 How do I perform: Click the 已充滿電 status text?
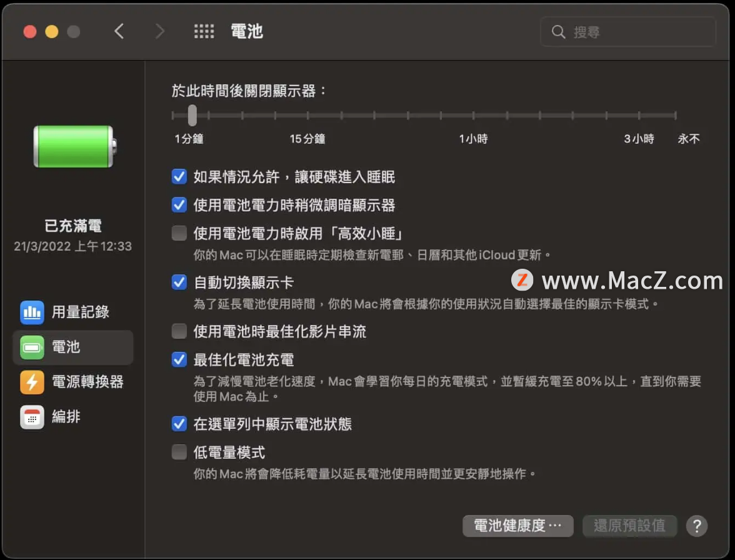click(73, 226)
